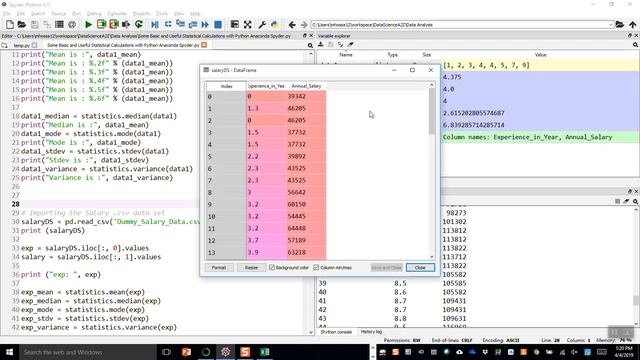640x360 pixels.
Task: Open the editor options gear beside the tabs
Action: point(310,45)
